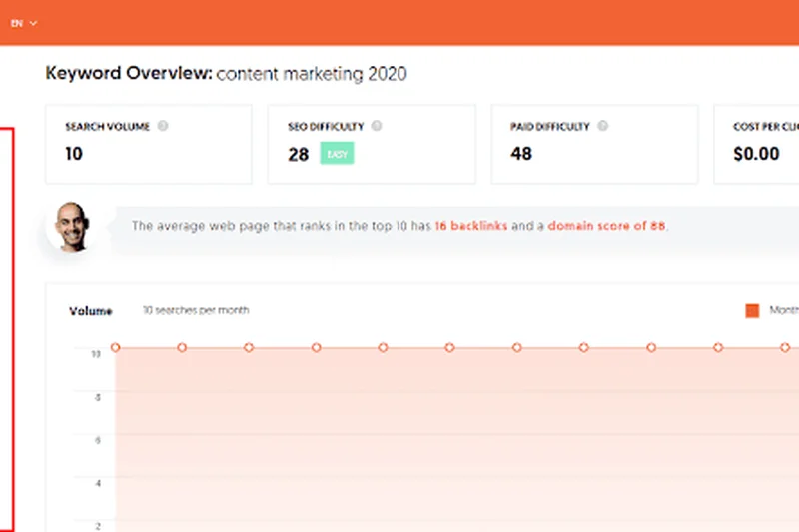Click the '10 searches per month' label
Screen dimensions: 799x532
pos(196,310)
